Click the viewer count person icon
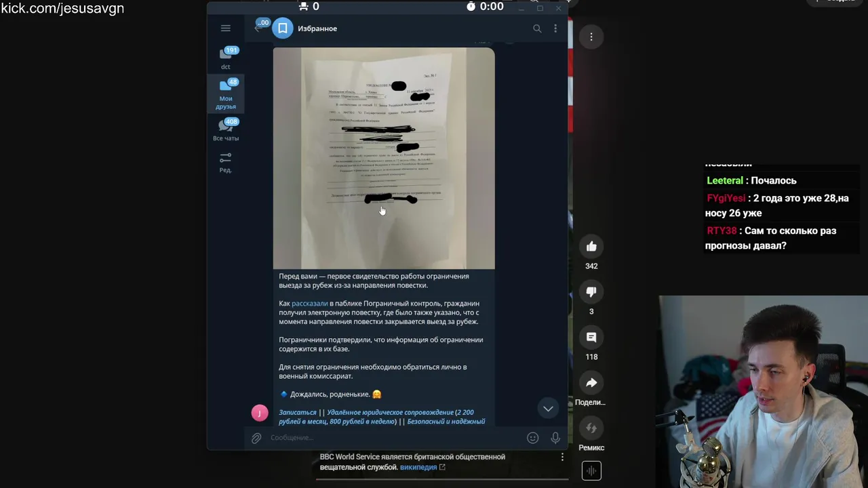The height and width of the screenshot is (488, 868). [304, 6]
